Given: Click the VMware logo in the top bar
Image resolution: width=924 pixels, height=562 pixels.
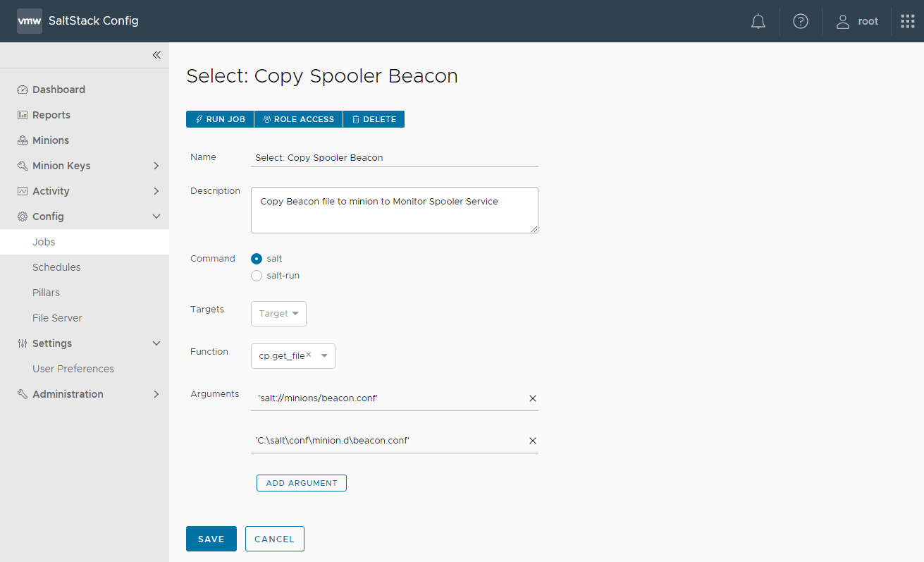Looking at the screenshot, I should 29,20.
